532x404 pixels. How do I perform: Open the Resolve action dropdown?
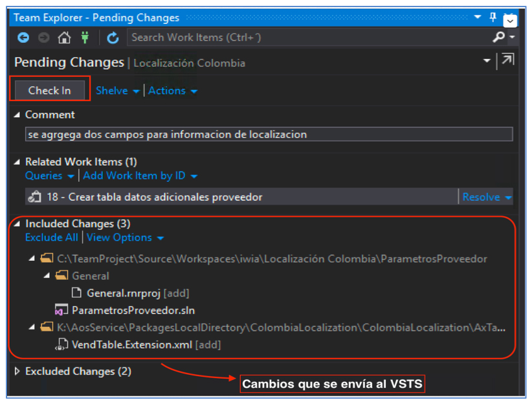487,197
